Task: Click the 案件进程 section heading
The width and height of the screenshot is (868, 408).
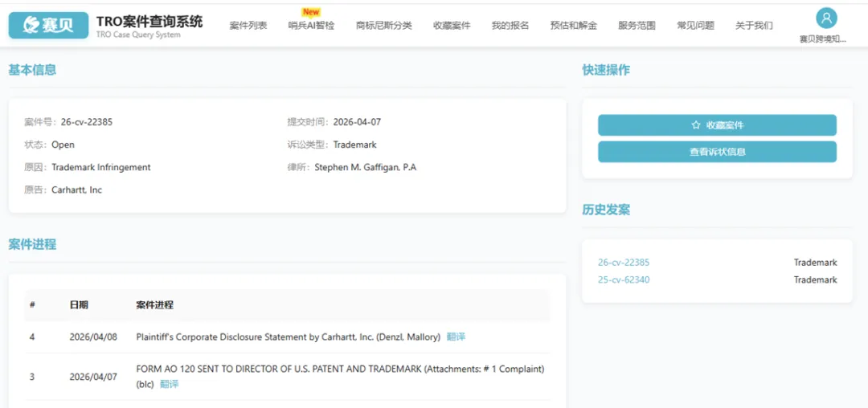Action: 32,244
